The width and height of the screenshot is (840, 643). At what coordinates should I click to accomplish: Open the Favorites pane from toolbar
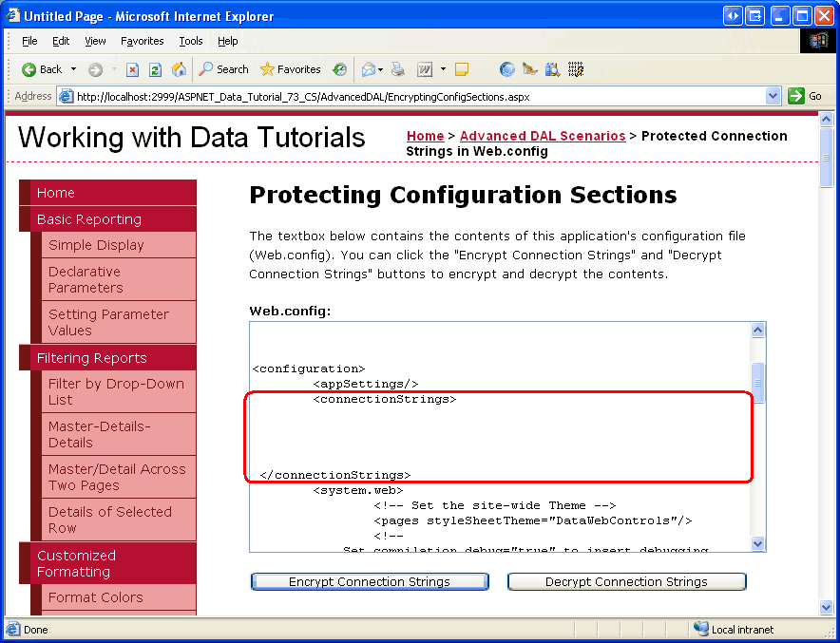pos(290,69)
